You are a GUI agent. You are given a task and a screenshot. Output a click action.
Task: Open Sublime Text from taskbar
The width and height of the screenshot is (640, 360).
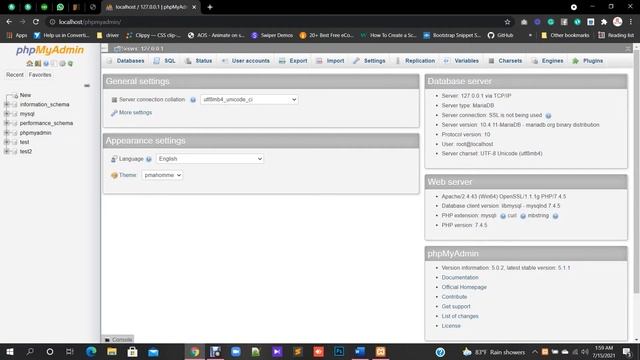(x=298, y=351)
